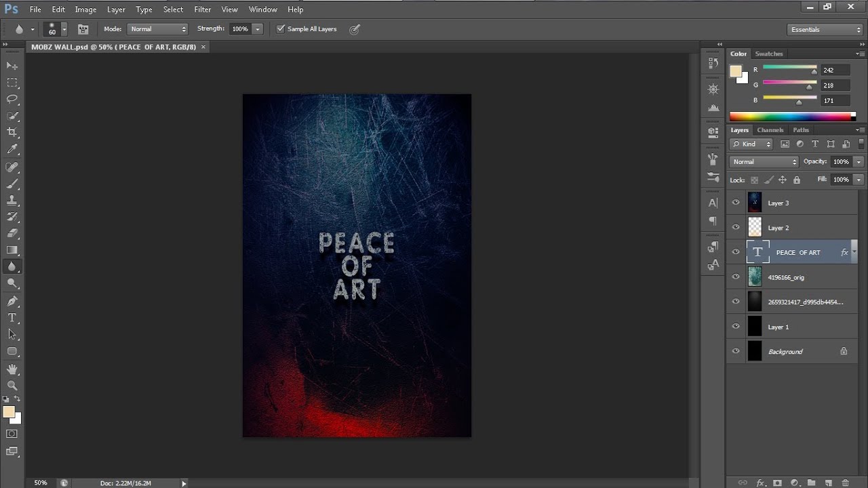Select the Lasso tool
Image resolution: width=868 pixels, height=488 pixels.
pos(12,99)
